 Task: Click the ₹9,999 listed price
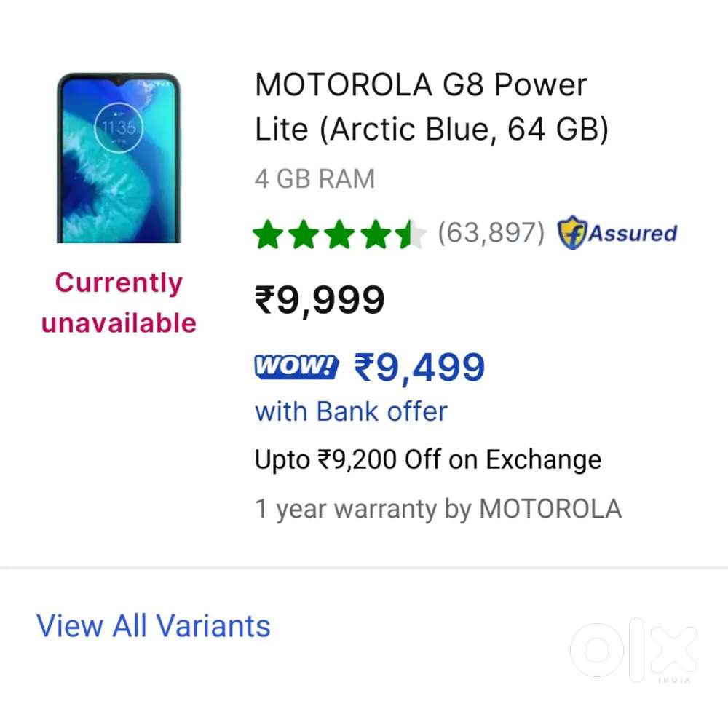(x=320, y=300)
